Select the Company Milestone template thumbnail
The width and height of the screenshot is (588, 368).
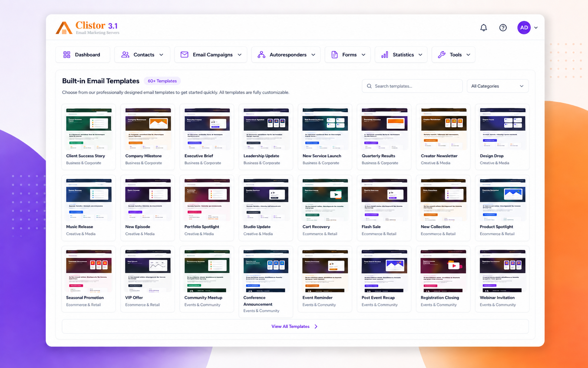[148, 129]
